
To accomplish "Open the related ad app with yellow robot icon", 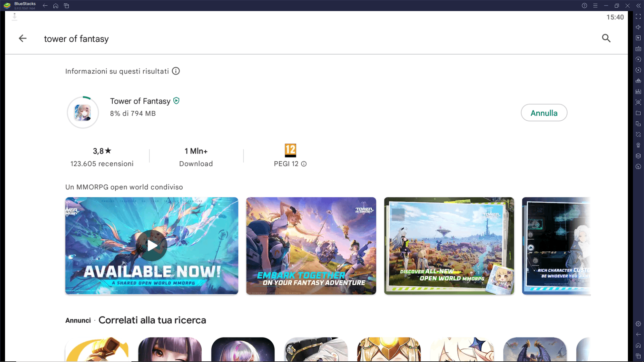I will click(97, 349).
